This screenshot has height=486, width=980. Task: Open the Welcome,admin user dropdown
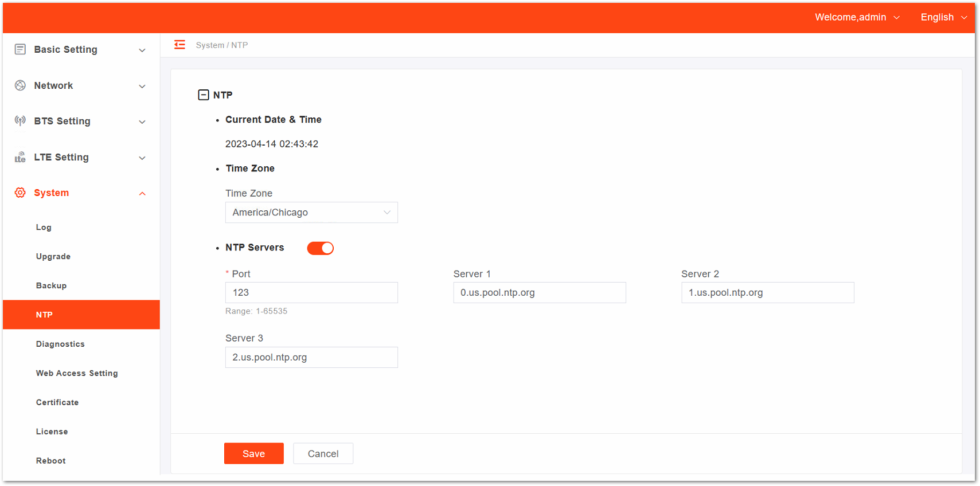(857, 17)
